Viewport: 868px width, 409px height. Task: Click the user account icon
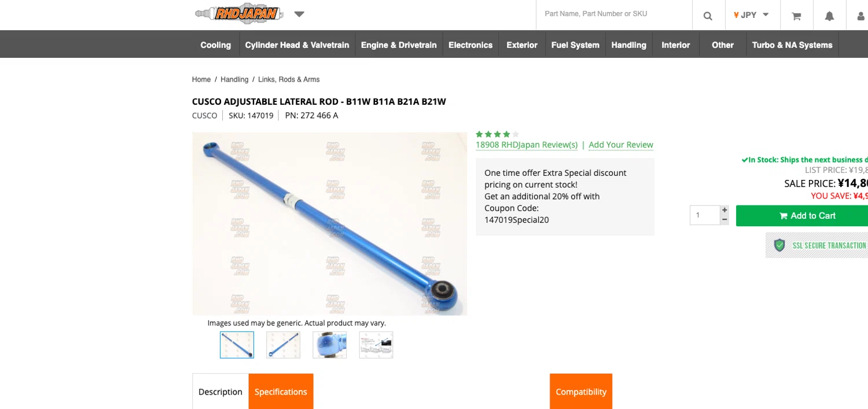point(860,16)
